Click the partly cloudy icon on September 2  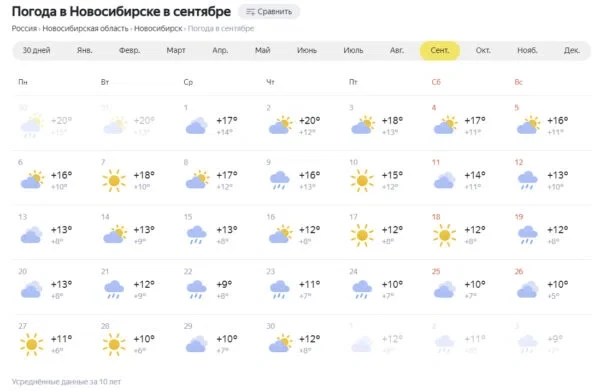(280, 125)
